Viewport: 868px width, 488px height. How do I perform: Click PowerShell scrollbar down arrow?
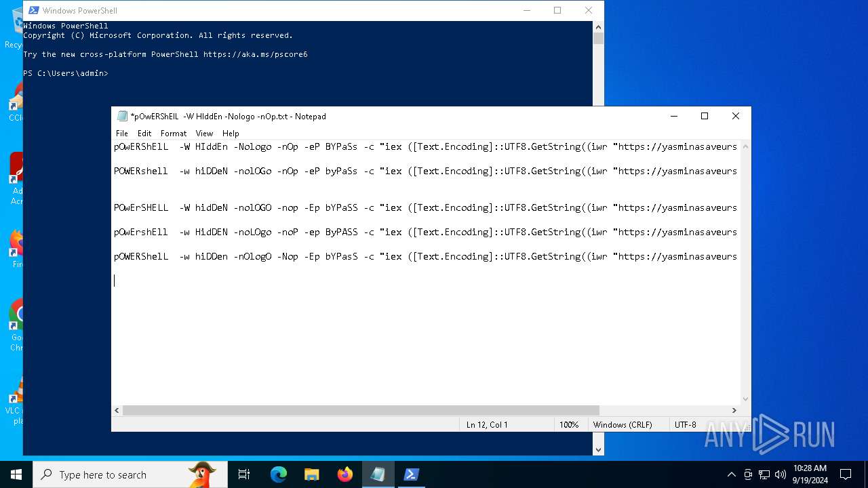pos(598,449)
